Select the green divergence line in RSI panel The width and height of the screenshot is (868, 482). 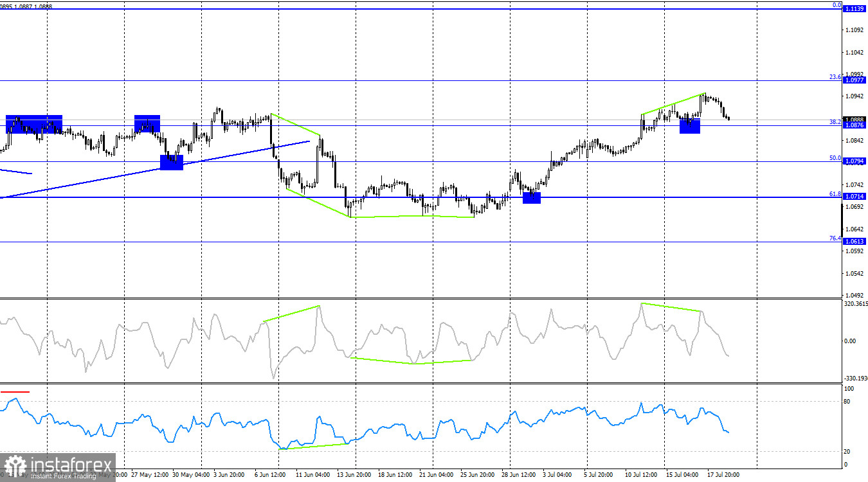coord(314,446)
